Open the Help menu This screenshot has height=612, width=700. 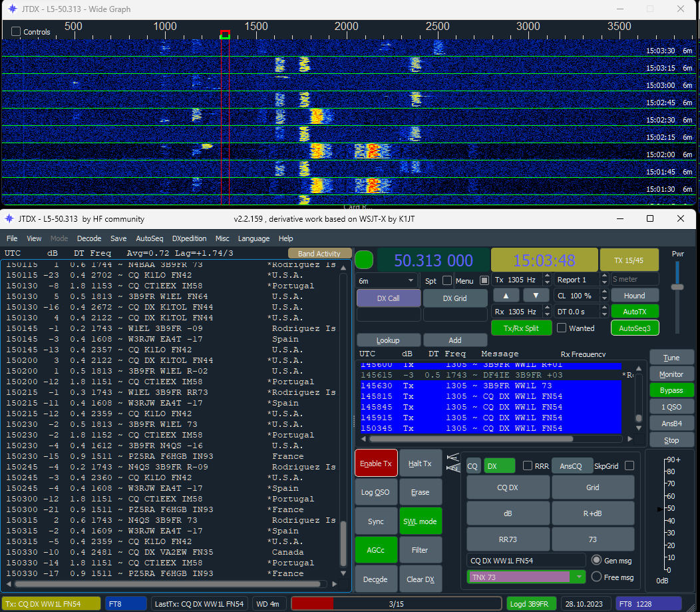pos(285,238)
